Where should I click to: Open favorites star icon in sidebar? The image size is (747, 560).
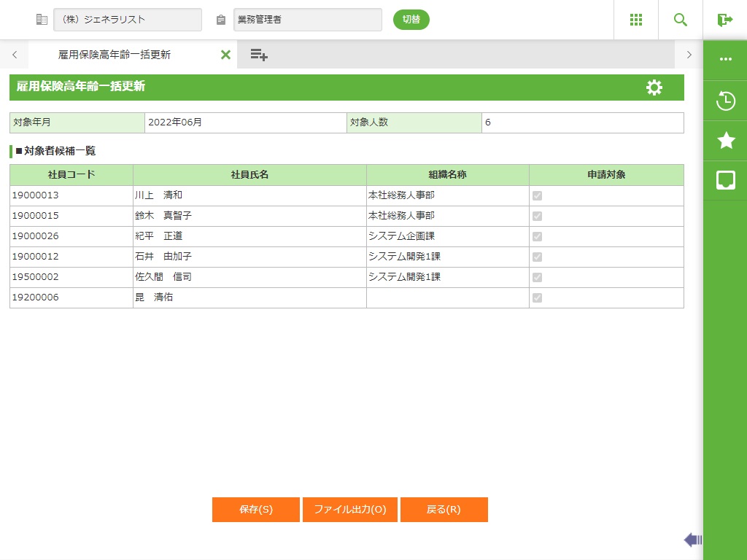[725, 141]
